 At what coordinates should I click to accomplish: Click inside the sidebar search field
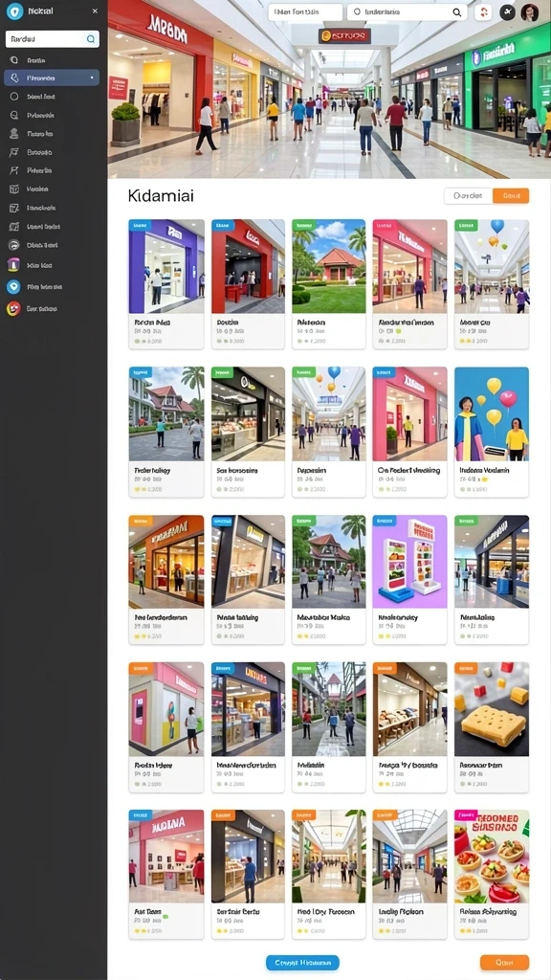coord(45,38)
